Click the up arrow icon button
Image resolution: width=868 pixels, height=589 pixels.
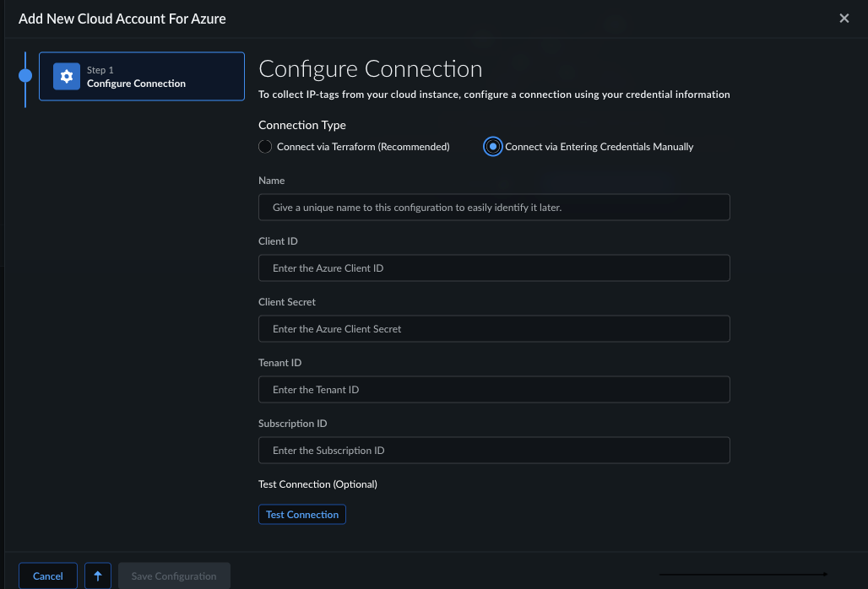[98, 575]
